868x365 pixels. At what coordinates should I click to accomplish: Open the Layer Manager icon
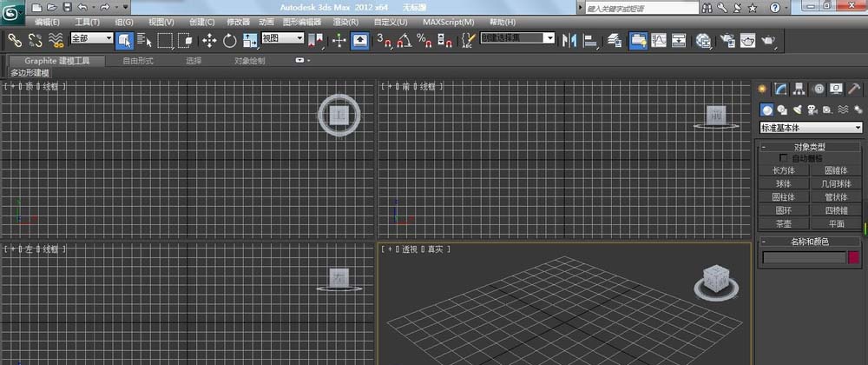[x=615, y=40]
